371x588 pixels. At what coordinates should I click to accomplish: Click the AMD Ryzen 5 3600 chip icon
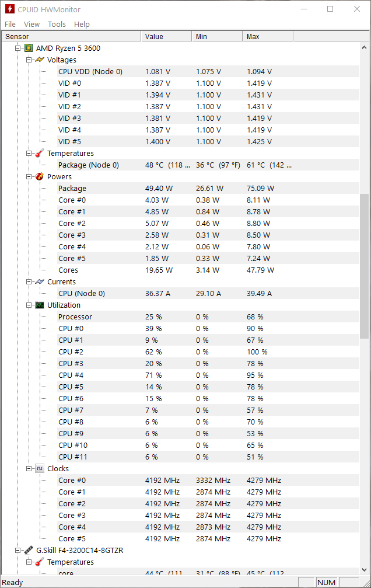[x=29, y=48]
